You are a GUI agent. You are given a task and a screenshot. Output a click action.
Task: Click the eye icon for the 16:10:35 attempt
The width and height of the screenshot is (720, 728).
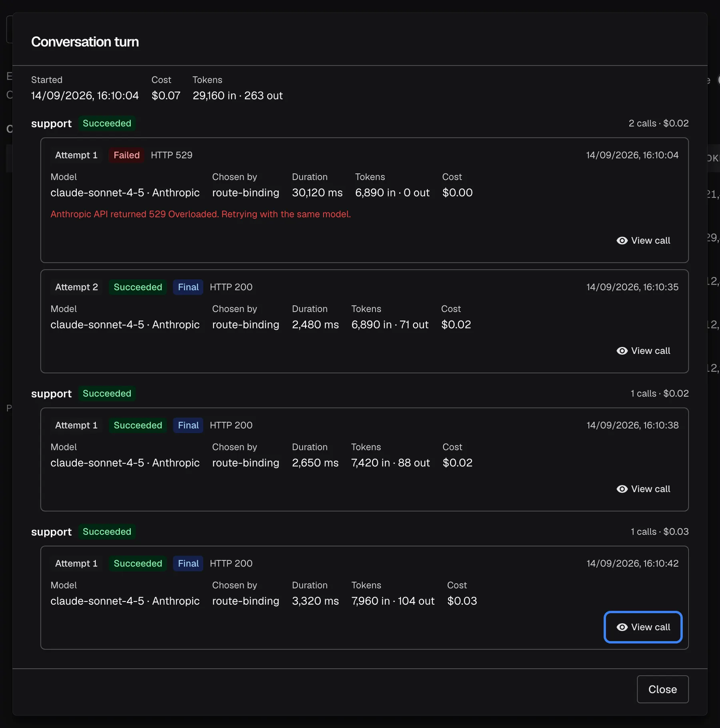click(622, 351)
